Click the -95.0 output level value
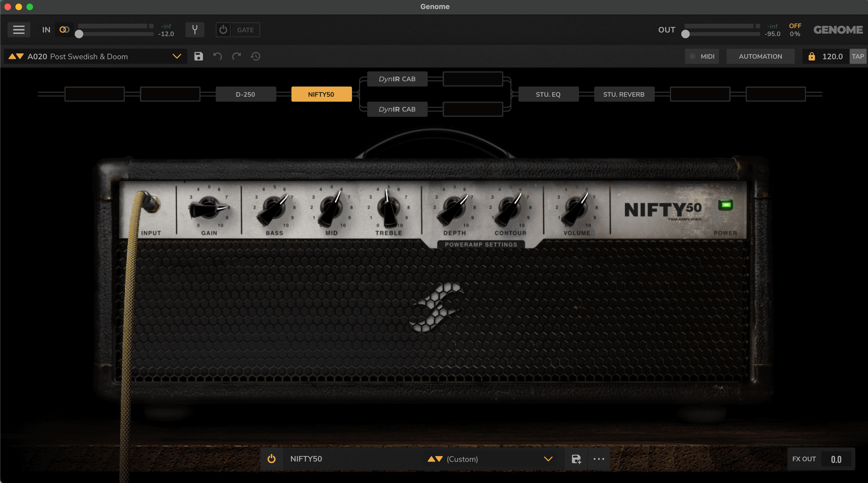This screenshot has width=868, height=483. (772, 34)
